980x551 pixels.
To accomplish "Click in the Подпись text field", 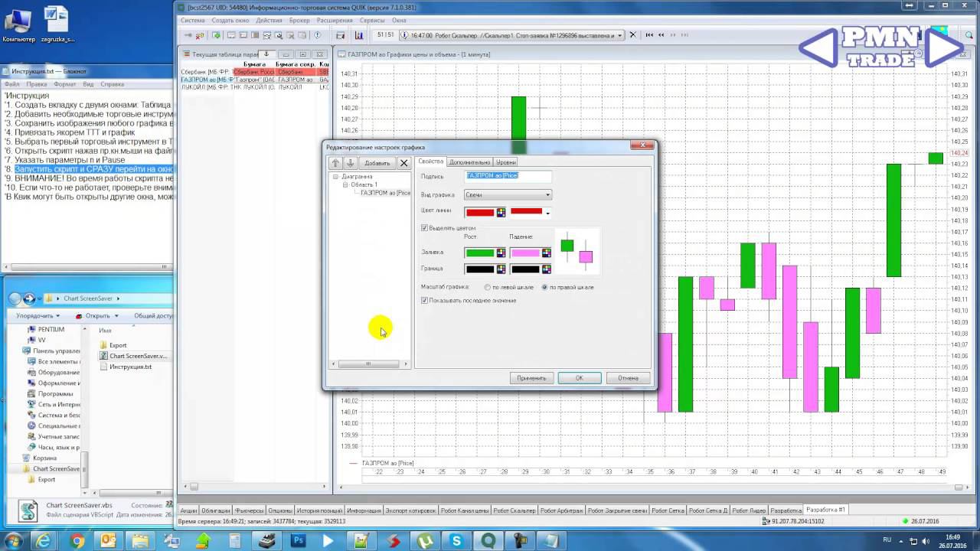I will click(x=508, y=176).
